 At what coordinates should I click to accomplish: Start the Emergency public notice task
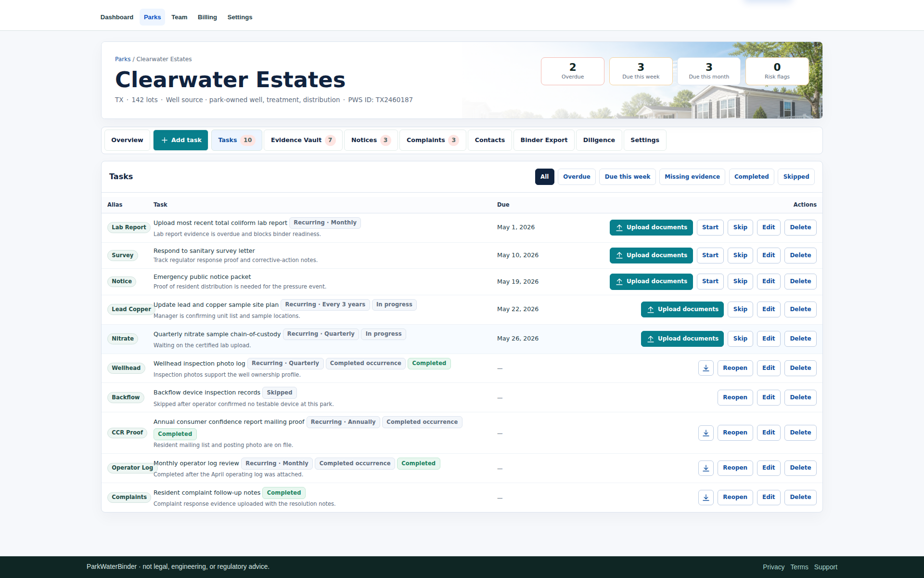point(710,281)
